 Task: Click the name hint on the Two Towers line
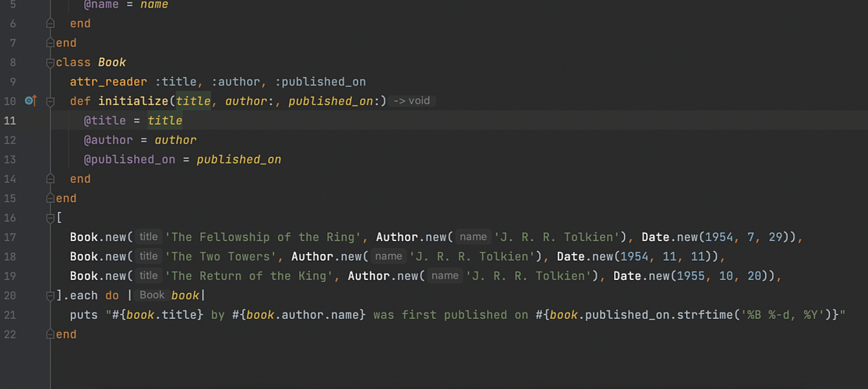(x=388, y=256)
